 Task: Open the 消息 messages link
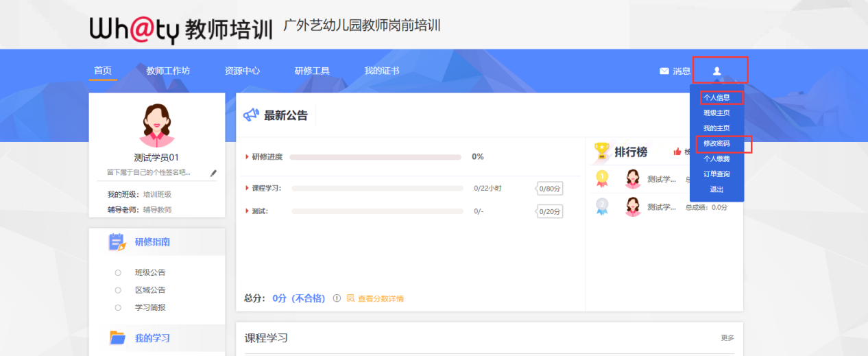(x=682, y=71)
